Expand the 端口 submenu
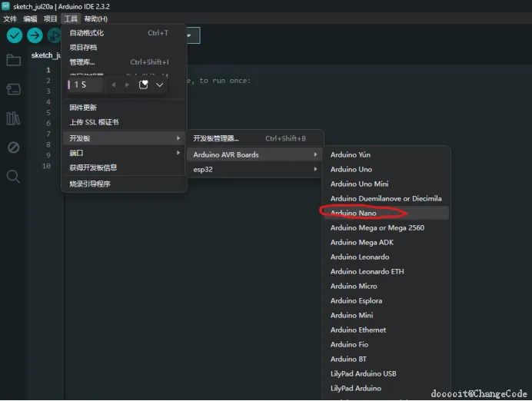532x401 pixels. point(125,153)
